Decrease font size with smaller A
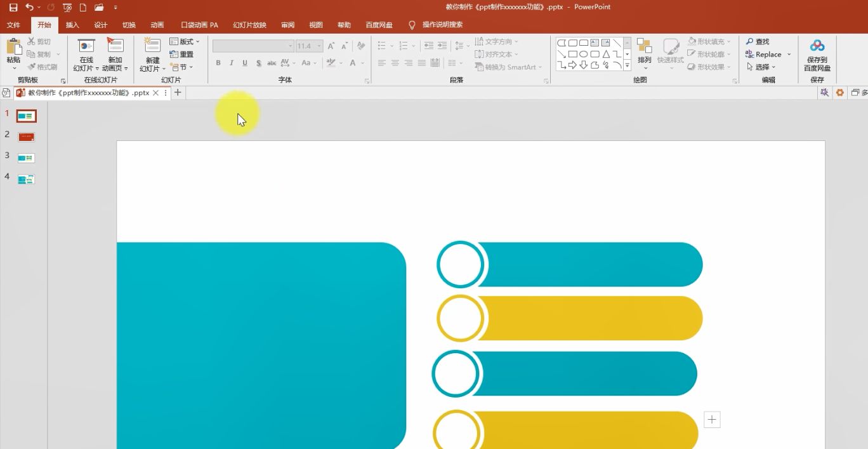Viewport: 868px width, 449px height. pyautogui.click(x=345, y=46)
